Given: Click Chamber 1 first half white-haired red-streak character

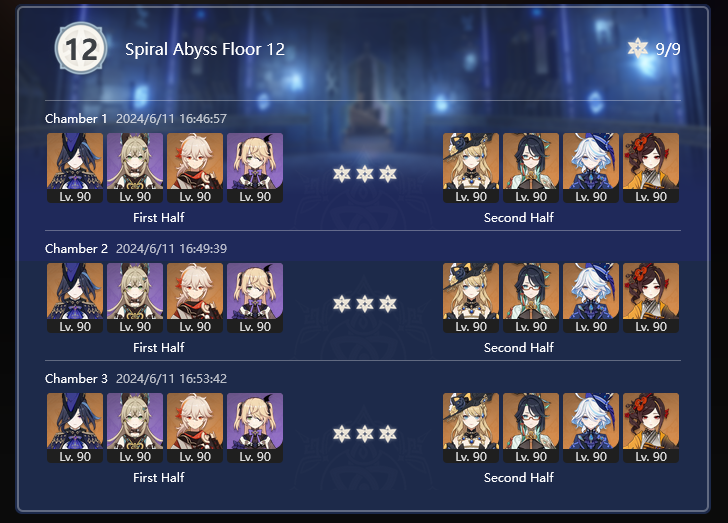Looking at the screenshot, I should point(195,168).
